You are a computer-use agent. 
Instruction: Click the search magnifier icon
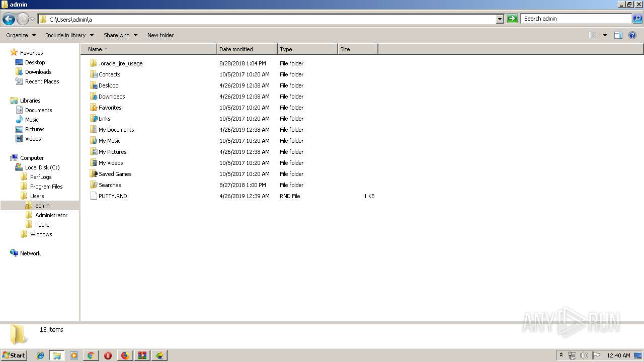tap(637, 19)
